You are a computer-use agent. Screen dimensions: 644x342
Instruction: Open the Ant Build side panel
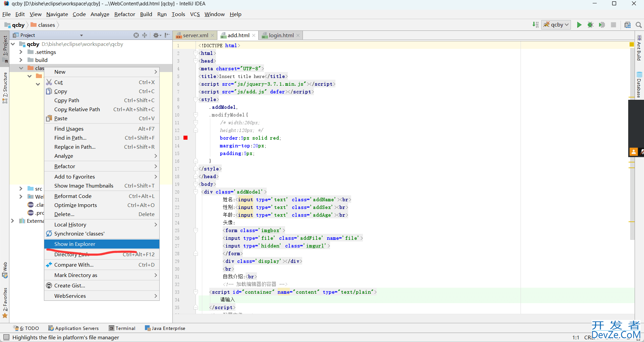click(x=639, y=48)
